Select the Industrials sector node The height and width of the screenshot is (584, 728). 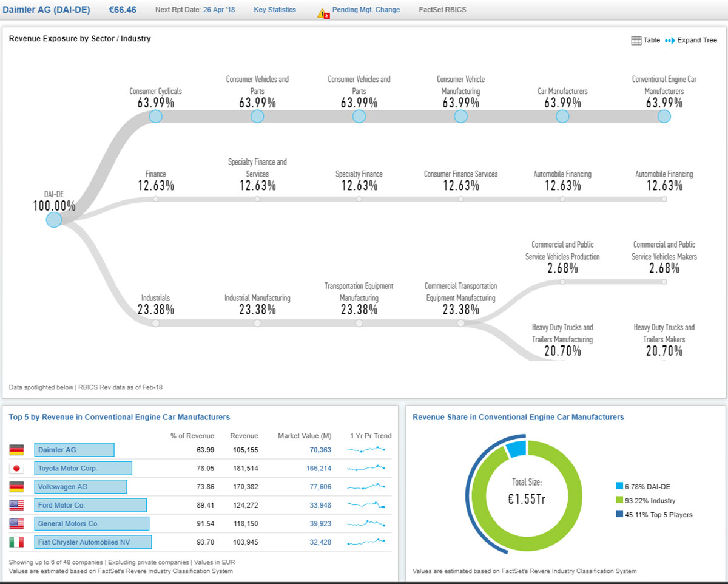click(156, 323)
